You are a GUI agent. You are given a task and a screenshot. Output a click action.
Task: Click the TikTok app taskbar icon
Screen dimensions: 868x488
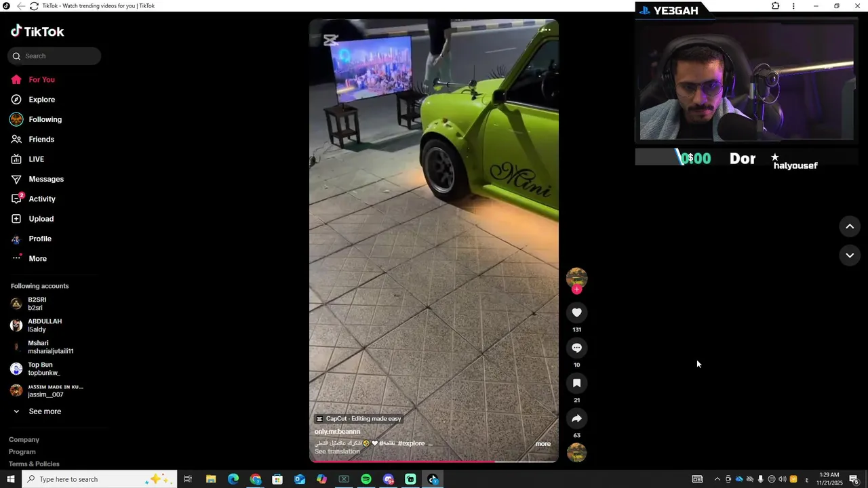(x=433, y=479)
